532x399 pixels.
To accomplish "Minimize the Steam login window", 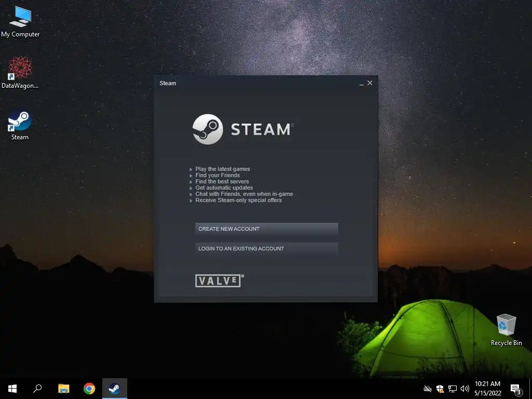I will tap(362, 84).
